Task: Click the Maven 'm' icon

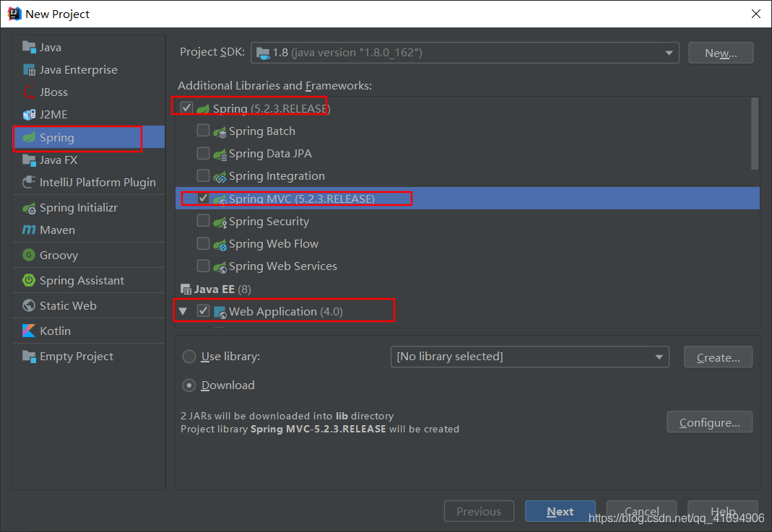Action: pyautogui.click(x=29, y=230)
